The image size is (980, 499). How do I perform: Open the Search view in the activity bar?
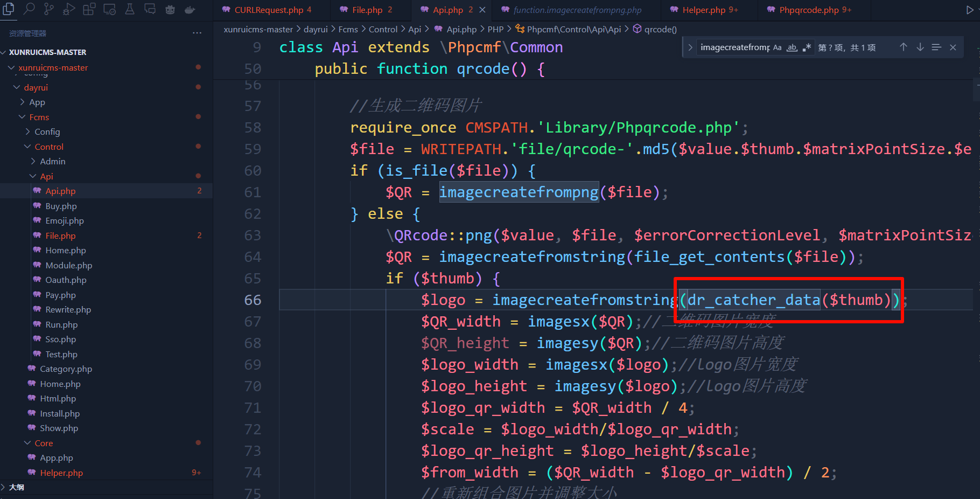(x=29, y=9)
